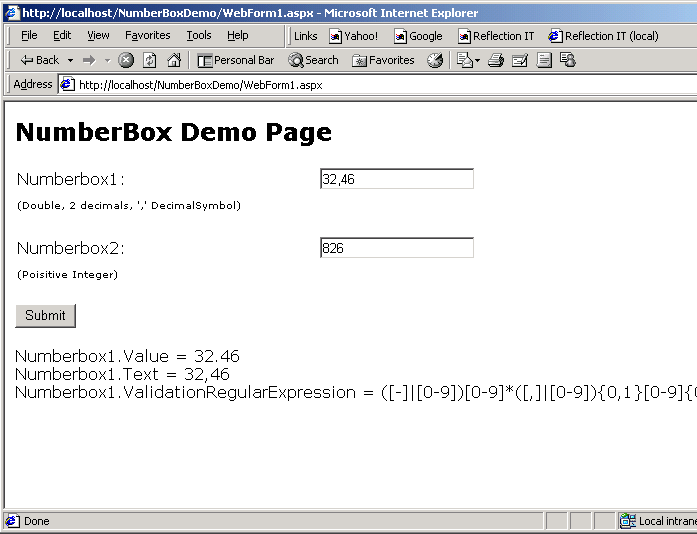Open the Search pane
This screenshot has height=534, width=697.
point(313,60)
